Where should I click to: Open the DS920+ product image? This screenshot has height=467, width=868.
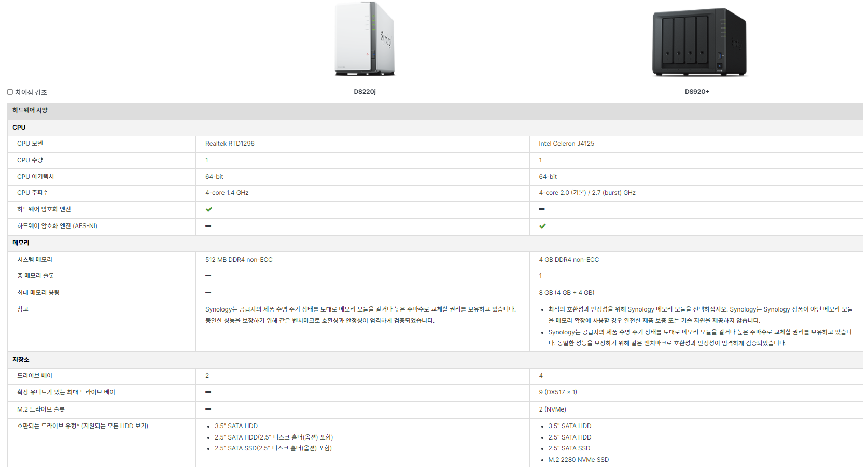pos(698,41)
